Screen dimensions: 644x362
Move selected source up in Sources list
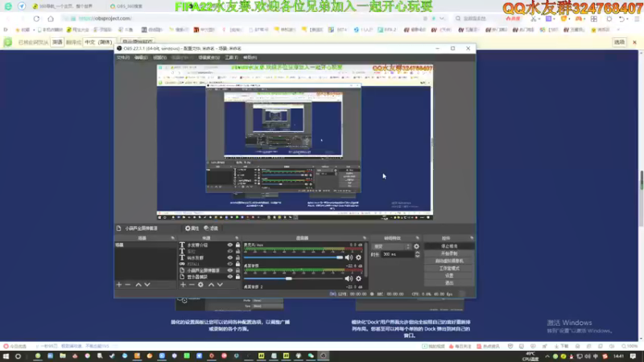(x=211, y=285)
